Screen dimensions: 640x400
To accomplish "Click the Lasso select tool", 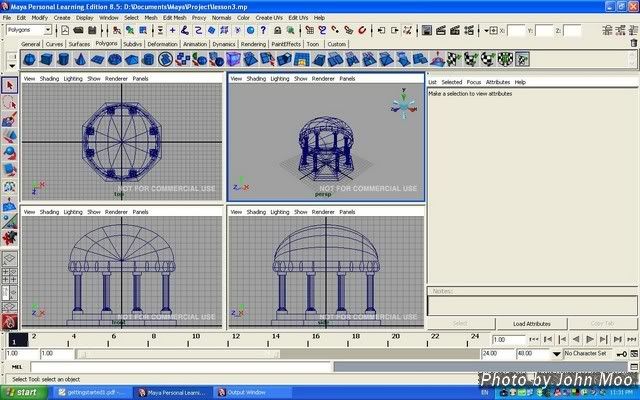I will tap(10, 102).
